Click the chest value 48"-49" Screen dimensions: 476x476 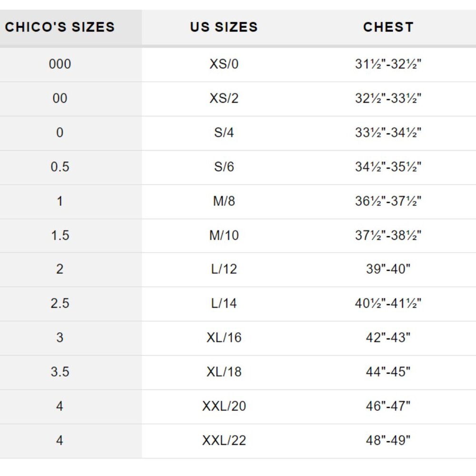point(388,441)
